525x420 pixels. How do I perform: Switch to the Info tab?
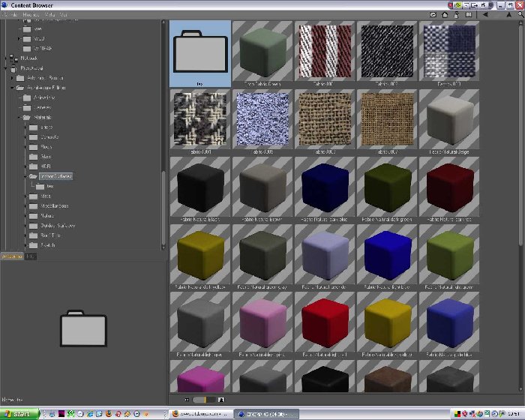click(x=31, y=256)
